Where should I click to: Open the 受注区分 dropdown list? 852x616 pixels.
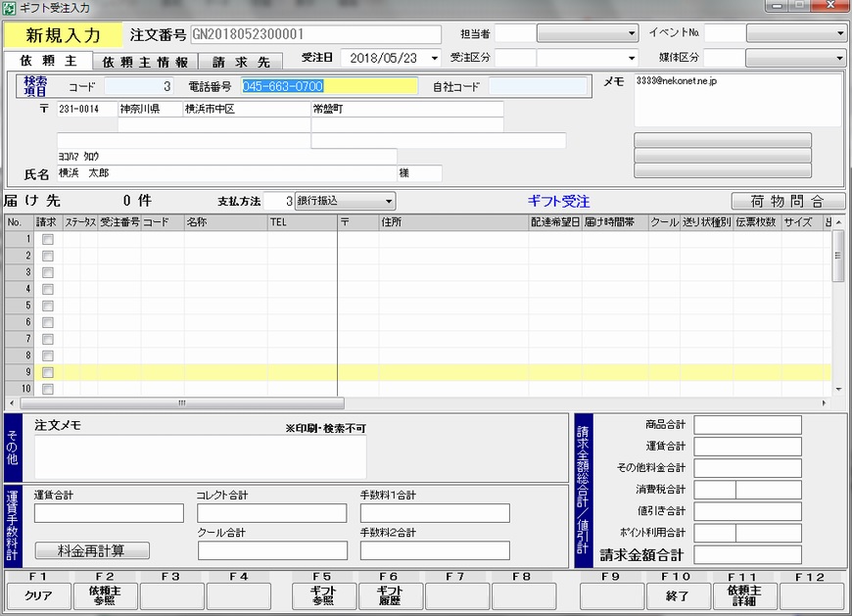(x=631, y=58)
